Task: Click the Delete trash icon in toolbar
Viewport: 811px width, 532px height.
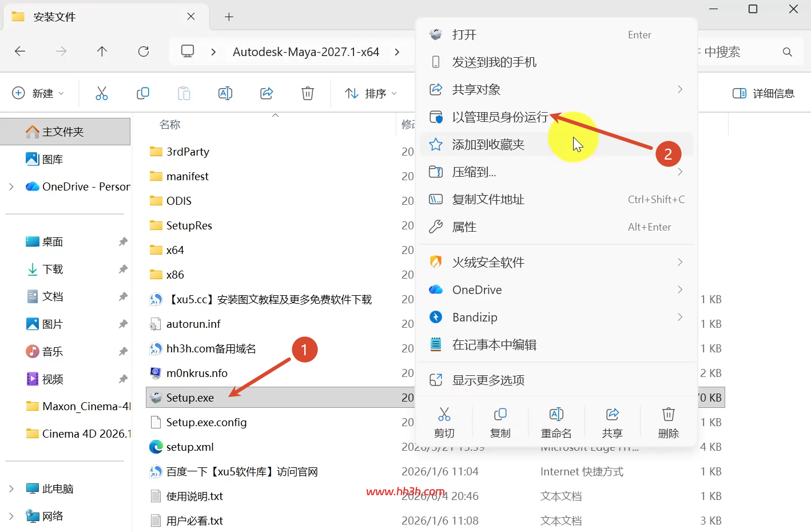Action: click(x=308, y=93)
